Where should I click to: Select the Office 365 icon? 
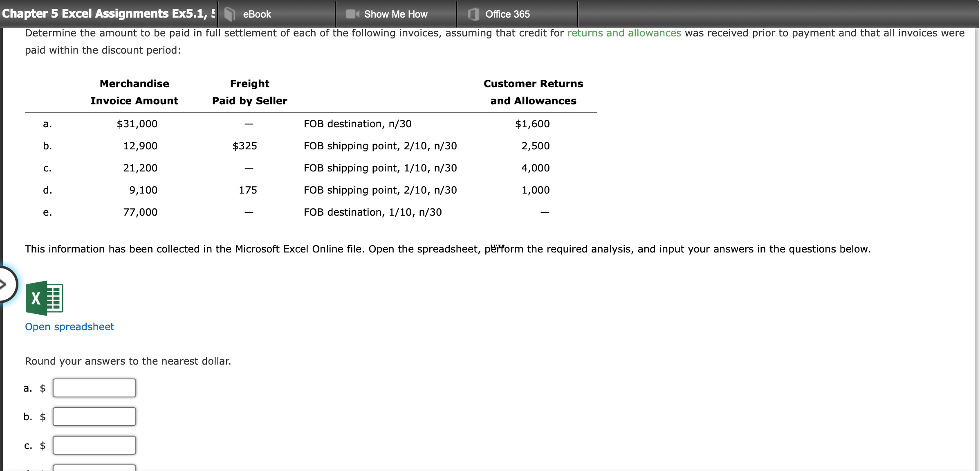(472, 14)
